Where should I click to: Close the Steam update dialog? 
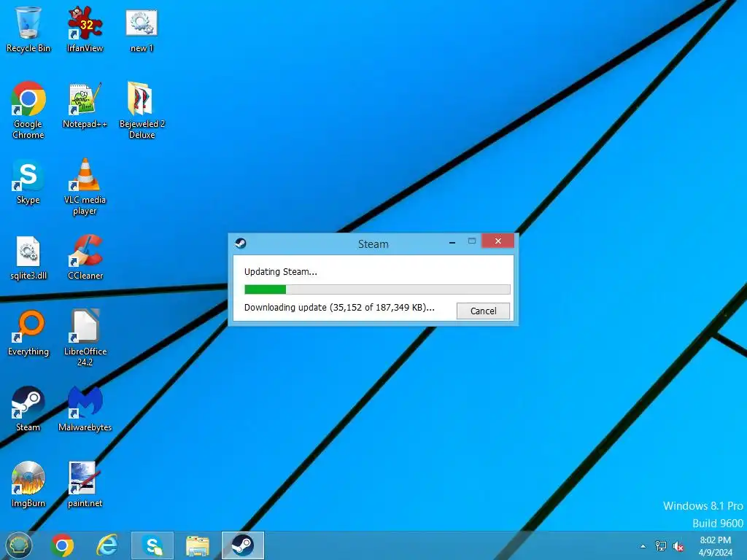click(x=498, y=241)
